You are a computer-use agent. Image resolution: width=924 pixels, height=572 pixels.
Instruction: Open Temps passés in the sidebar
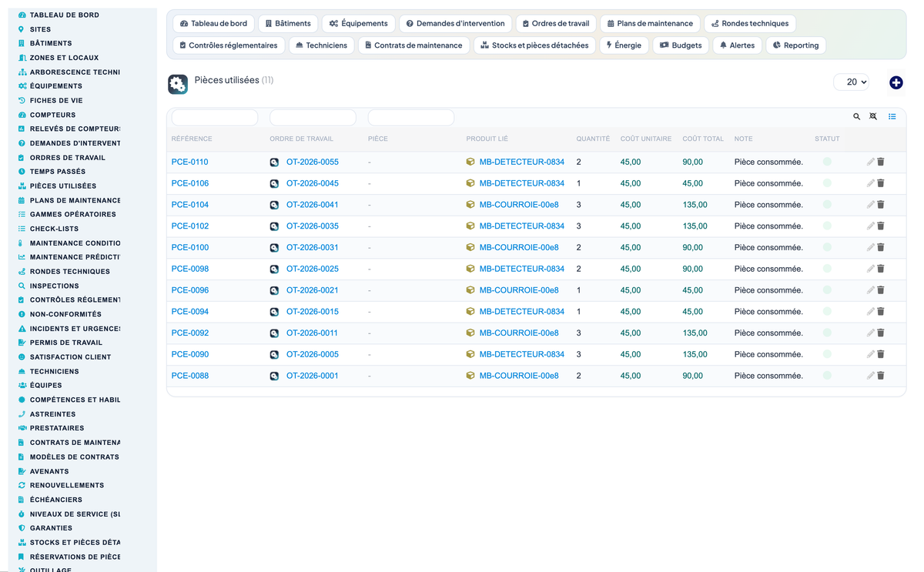pyautogui.click(x=58, y=172)
